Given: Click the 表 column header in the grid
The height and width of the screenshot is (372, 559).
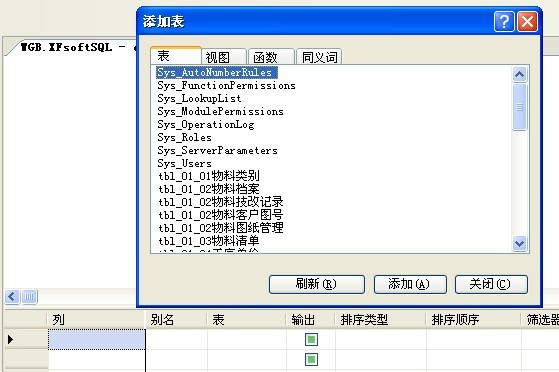Looking at the screenshot, I should pos(246,320).
